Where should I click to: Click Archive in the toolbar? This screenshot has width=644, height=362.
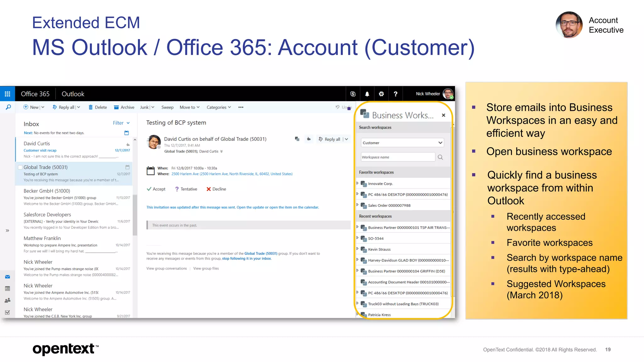pos(124,107)
